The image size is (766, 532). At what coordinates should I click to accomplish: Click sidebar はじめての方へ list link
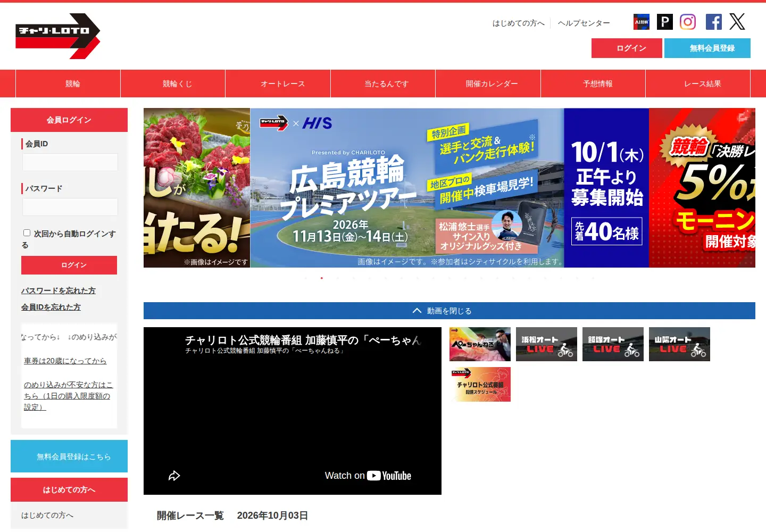(47, 515)
